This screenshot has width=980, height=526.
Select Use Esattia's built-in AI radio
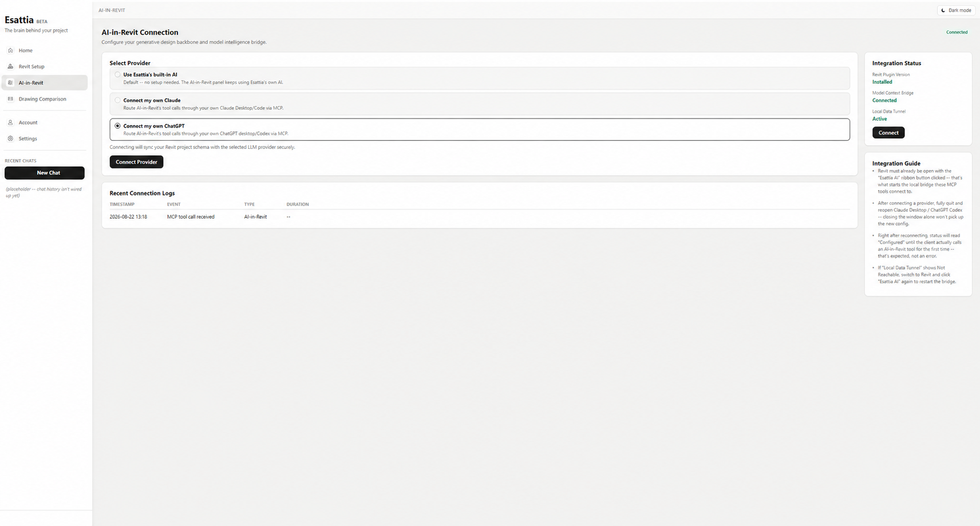click(117, 74)
